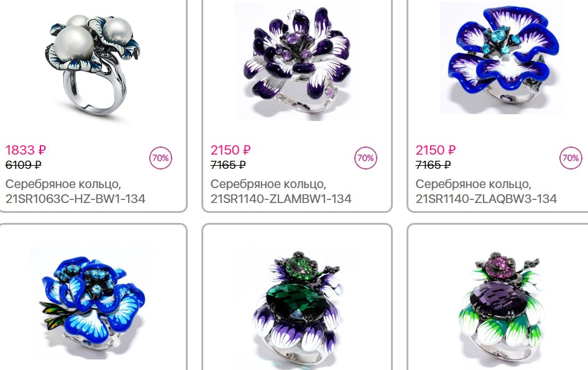
Task: Open link Серебряное кольцо 21SR1140-ZLAMBW1-134
Action: tap(280, 191)
